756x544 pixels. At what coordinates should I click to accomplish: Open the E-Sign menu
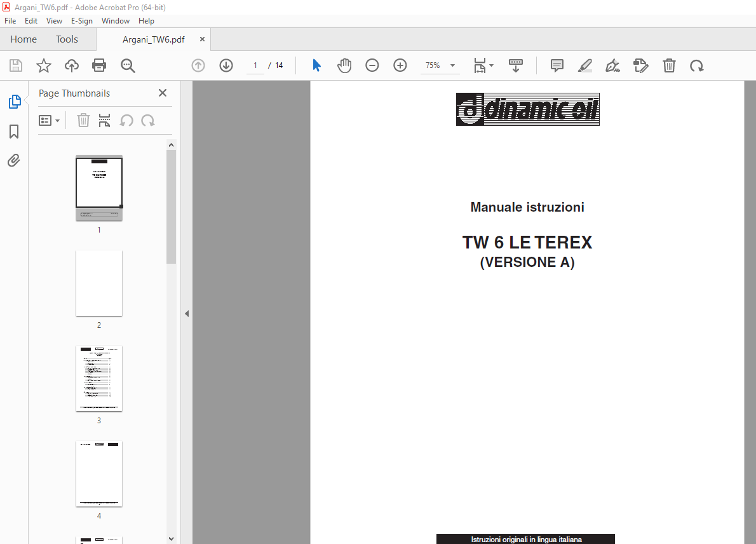click(x=81, y=21)
